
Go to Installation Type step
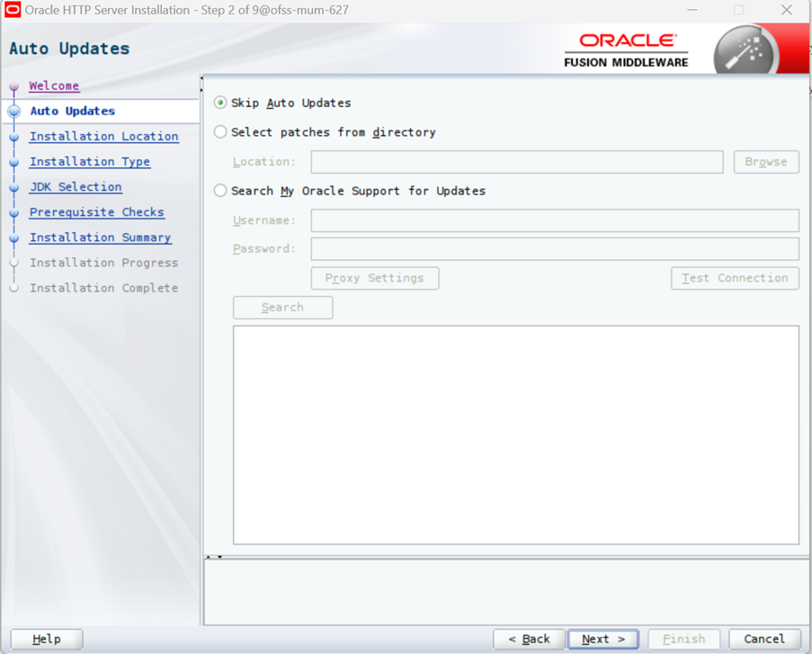point(90,162)
